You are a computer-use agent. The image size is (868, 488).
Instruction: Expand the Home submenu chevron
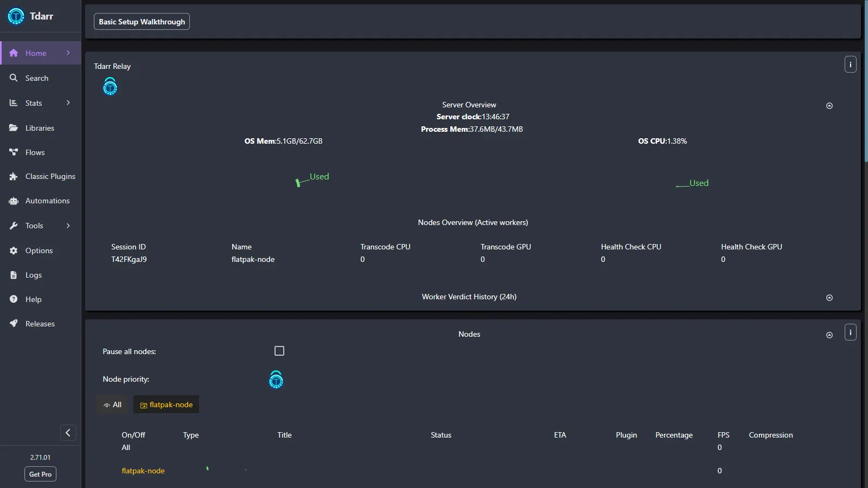pyautogui.click(x=68, y=53)
